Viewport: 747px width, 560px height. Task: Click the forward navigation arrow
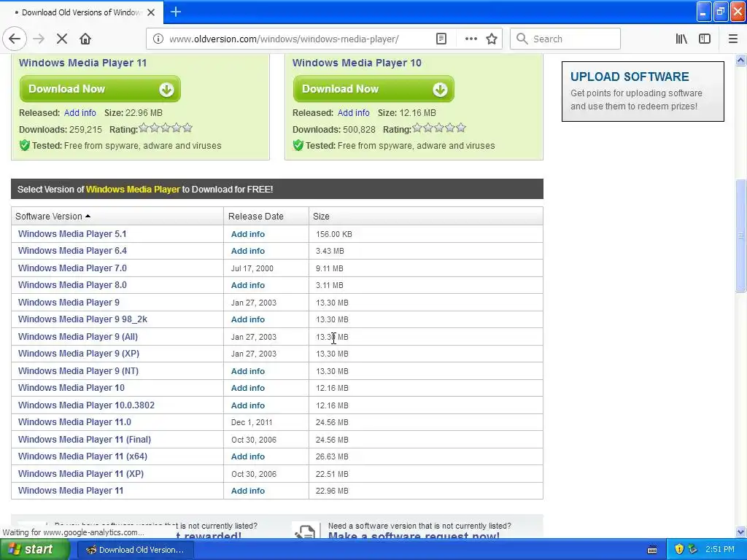click(39, 39)
